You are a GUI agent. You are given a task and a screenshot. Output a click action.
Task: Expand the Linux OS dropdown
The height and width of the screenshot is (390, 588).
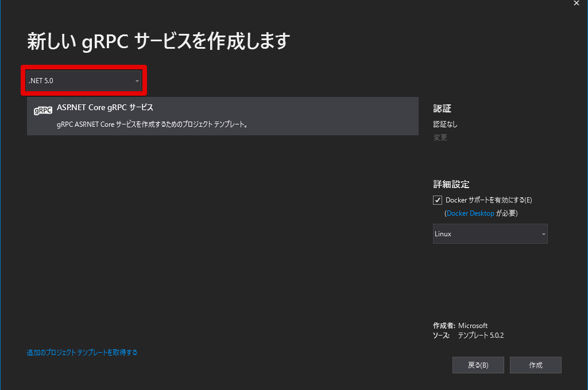pyautogui.click(x=490, y=234)
